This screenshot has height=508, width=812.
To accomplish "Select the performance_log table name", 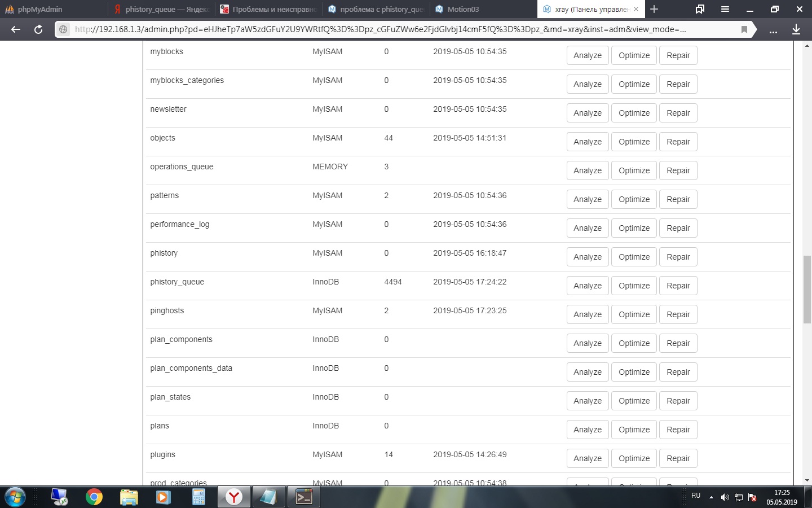I will (x=180, y=224).
